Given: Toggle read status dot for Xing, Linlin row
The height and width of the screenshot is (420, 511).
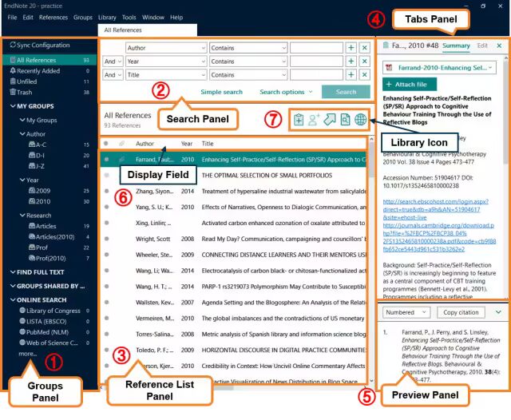Looking at the screenshot, I should point(106,223).
